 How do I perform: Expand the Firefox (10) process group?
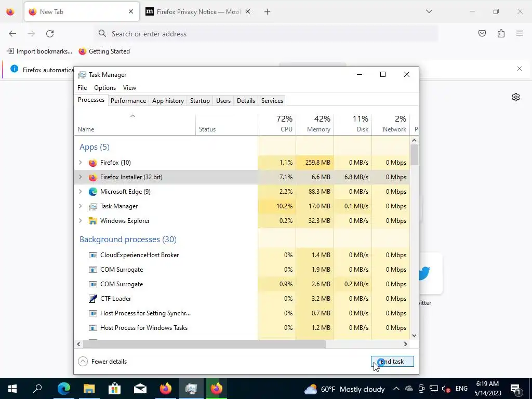point(81,163)
